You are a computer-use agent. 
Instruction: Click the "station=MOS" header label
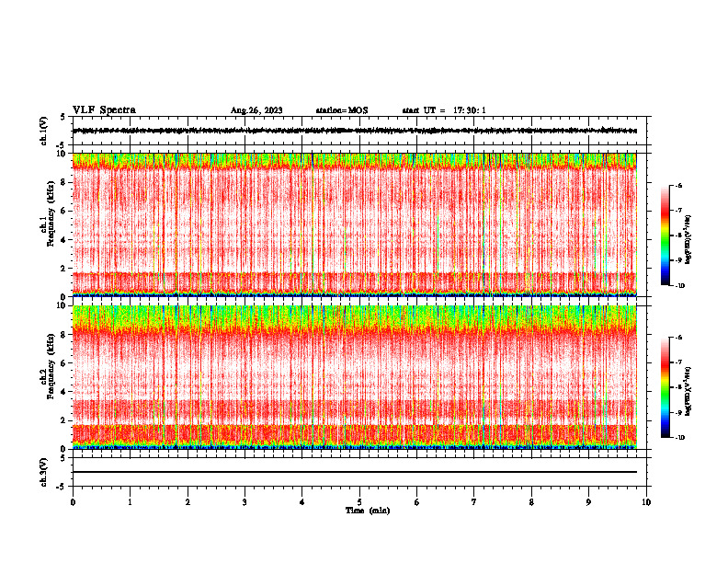[342, 110]
